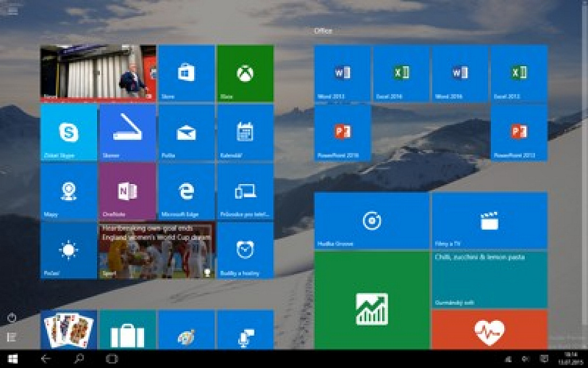The width and height of the screenshot is (588, 368).
Task: Open the Hudba Groove music tile
Action: 372,221
